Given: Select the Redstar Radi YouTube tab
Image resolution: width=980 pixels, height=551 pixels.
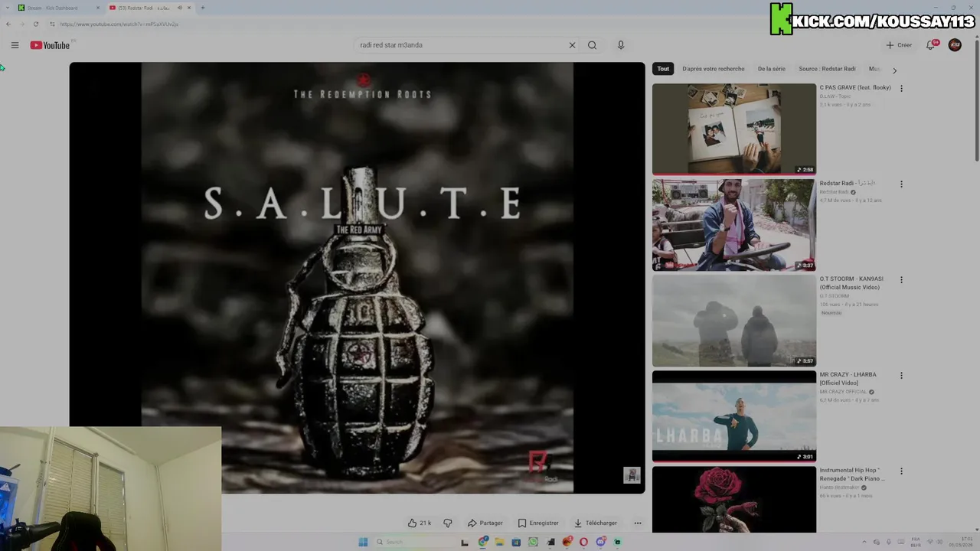Looking at the screenshot, I should coord(149,8).
